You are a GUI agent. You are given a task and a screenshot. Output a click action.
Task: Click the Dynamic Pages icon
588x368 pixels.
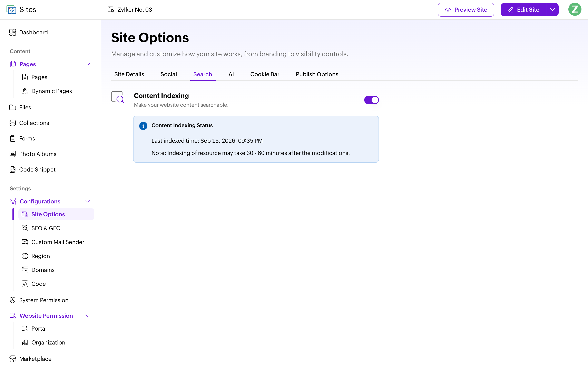pos(25,91)
